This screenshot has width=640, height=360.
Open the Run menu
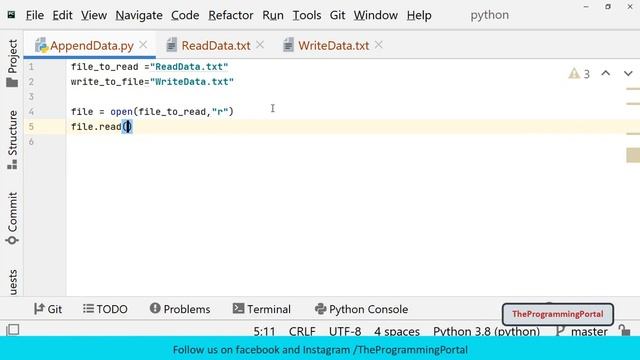[x=273, y=15]
